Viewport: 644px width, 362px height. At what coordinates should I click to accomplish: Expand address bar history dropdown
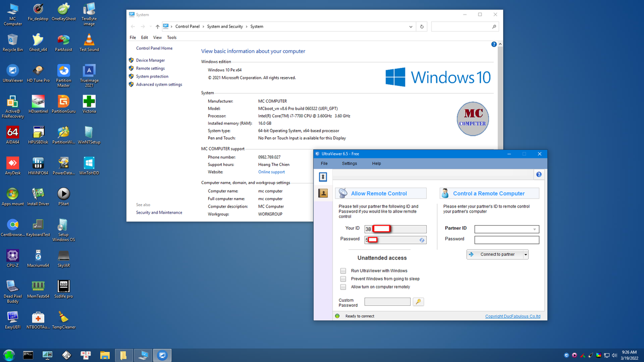click(411, 27)
